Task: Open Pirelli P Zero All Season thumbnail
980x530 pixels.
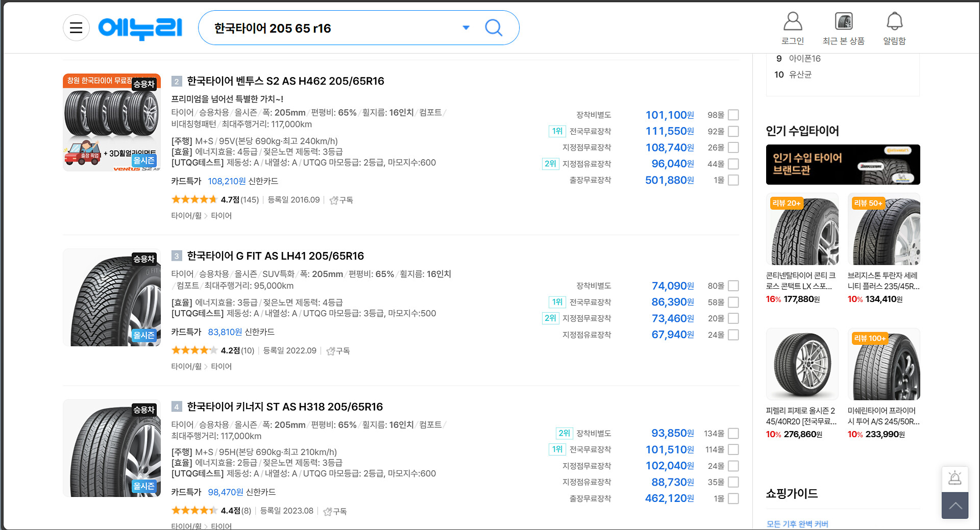Action: [x=802, y=364]
